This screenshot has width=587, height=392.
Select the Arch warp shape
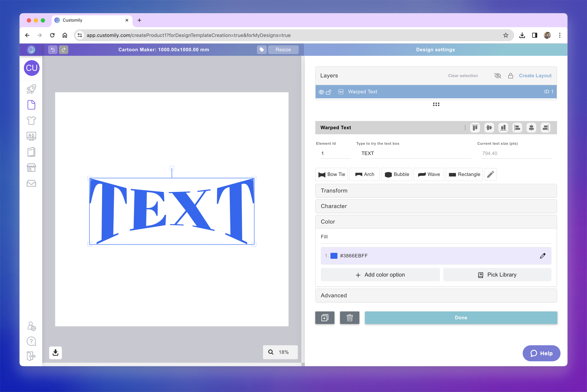(x=364, y=175)
